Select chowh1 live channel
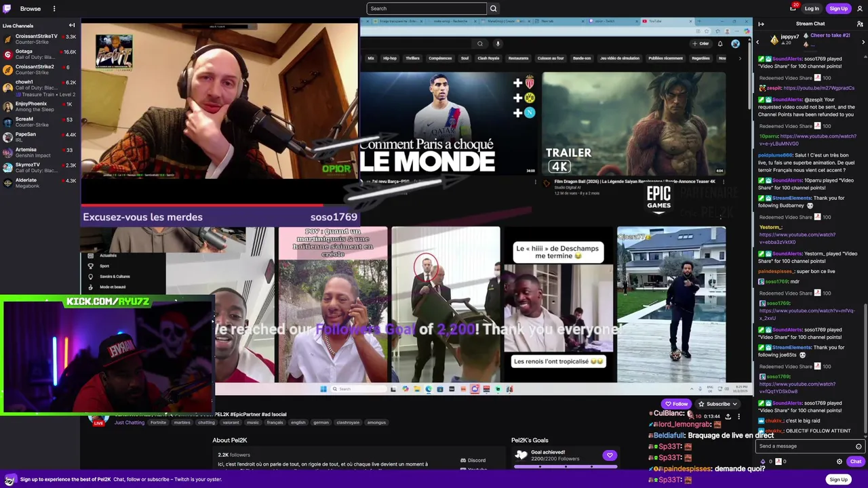868x488 pixels. pos(40,88)
